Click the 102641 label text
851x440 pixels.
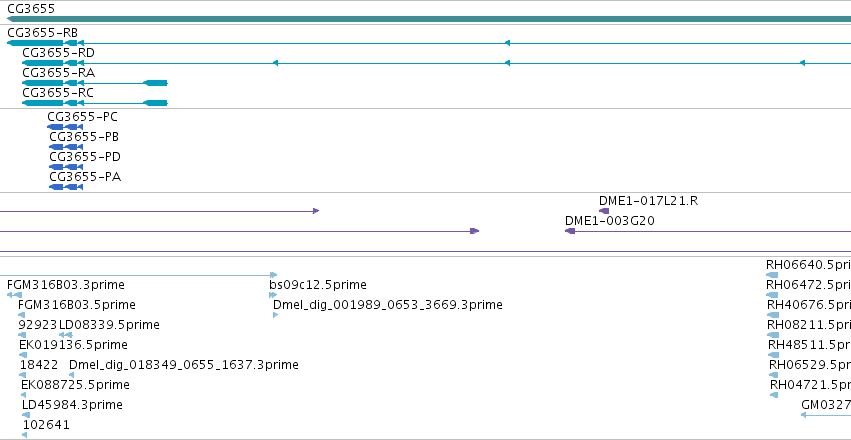[x=46, y=425]
